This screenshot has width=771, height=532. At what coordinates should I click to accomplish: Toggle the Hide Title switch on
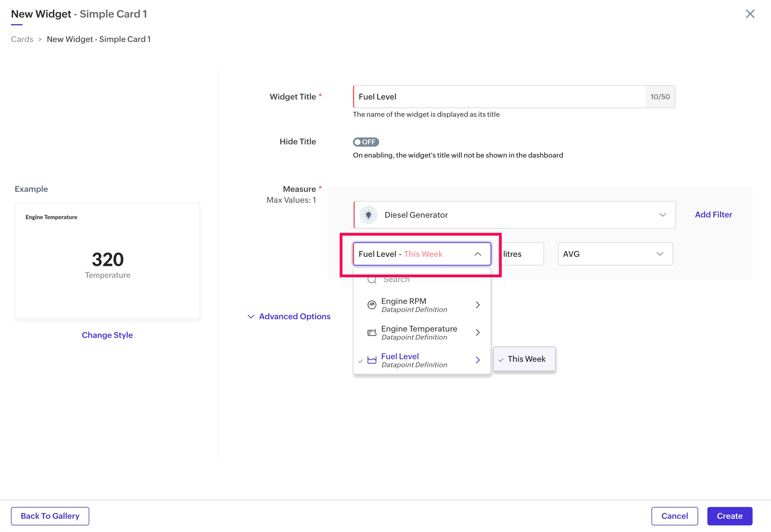366,142
